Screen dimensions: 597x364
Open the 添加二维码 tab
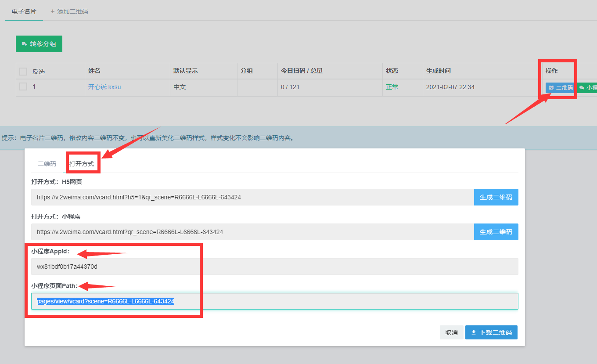pos(69,11)
